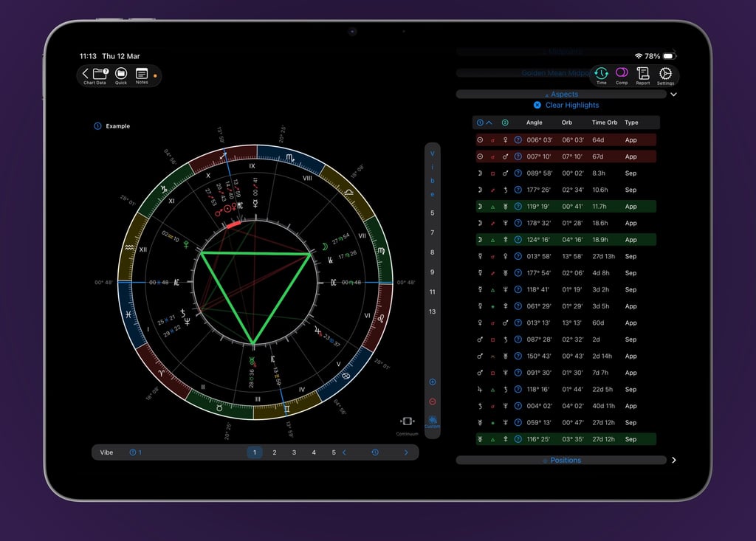The image size is (756, 541).
Task: Click the info icon beside Example
Action: (97, 126)
